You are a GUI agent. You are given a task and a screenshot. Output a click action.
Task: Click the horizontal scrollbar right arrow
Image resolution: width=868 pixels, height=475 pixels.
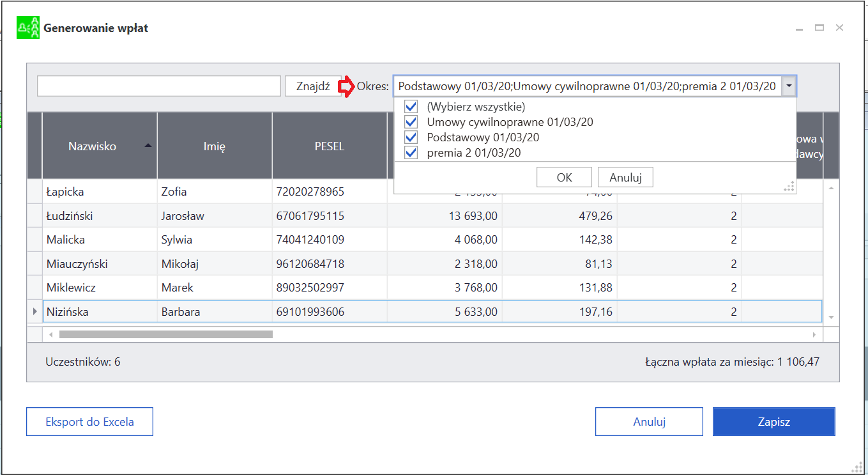tap(814, 334)
